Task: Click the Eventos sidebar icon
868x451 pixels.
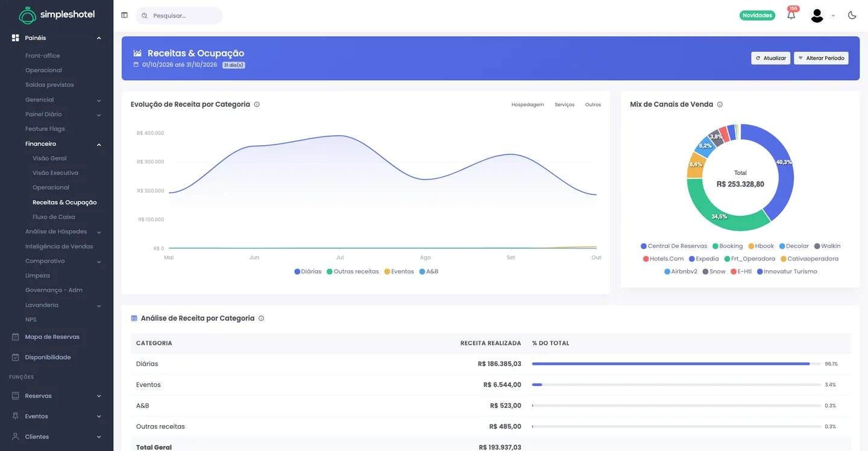Action: pos(16,417)
